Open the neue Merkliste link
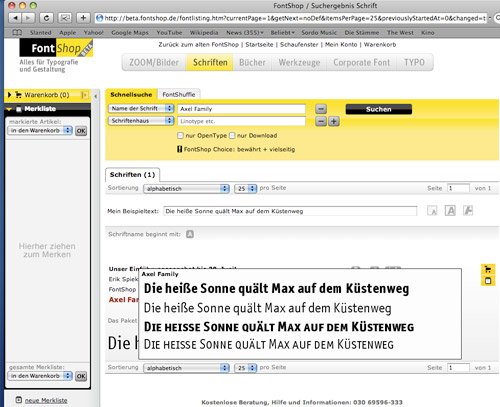The height and width of the screenshot is (407, 500). tap(46, 400)
